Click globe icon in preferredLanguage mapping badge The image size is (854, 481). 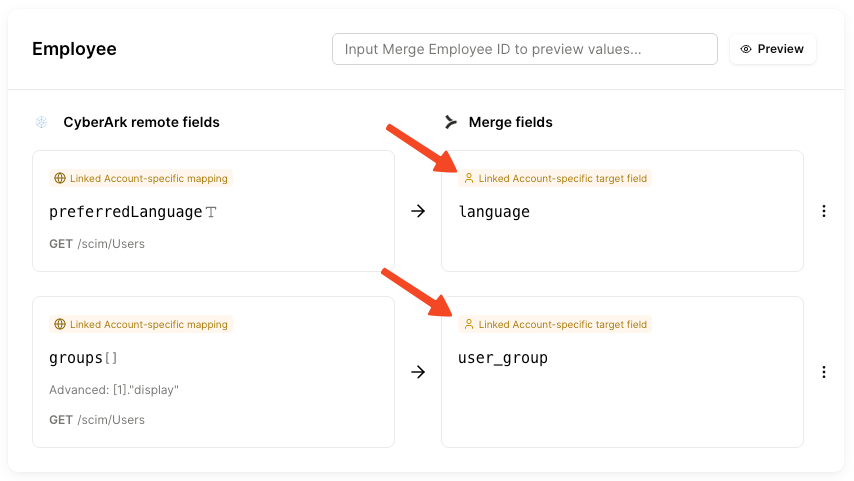point(60,179)
